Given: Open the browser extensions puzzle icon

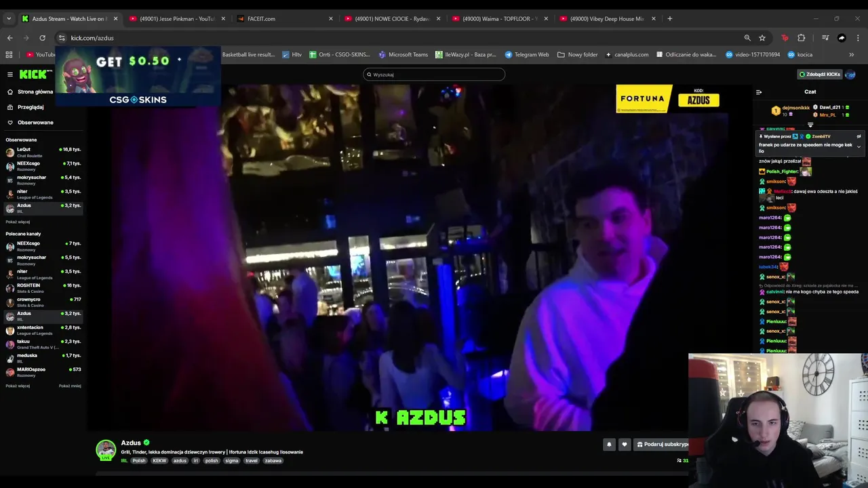Looking at the screenshot, I should click(802, 38).
